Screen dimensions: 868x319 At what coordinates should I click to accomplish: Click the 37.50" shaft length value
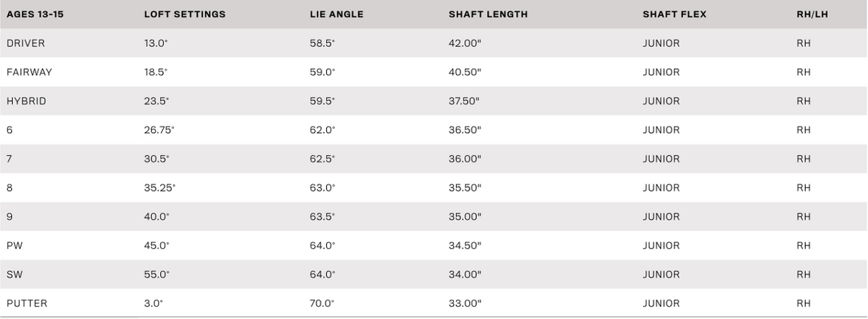tap(464, 102)
